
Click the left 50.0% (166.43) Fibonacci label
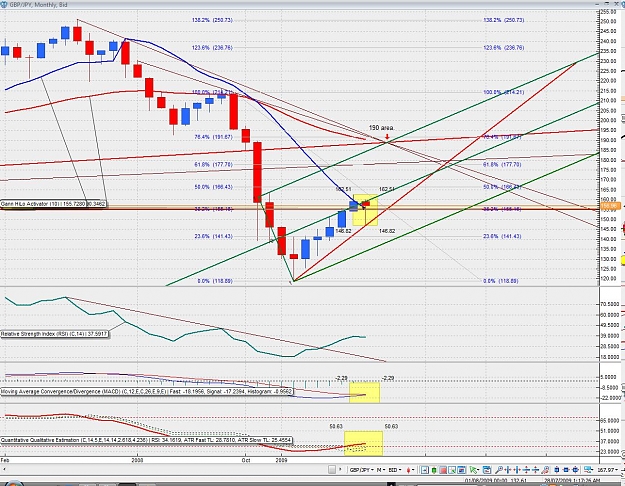coord(213,187)
